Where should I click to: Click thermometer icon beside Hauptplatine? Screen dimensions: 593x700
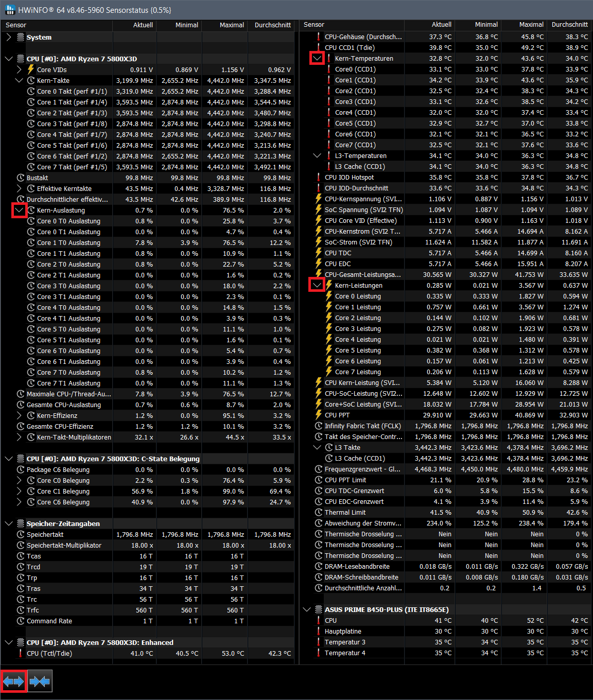319,631
